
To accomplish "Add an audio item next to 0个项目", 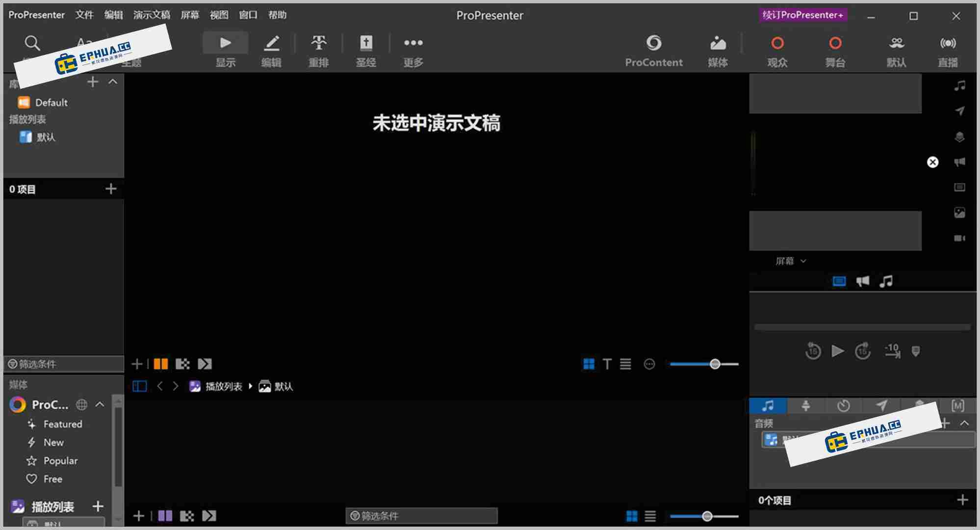I will click(962, 500).
